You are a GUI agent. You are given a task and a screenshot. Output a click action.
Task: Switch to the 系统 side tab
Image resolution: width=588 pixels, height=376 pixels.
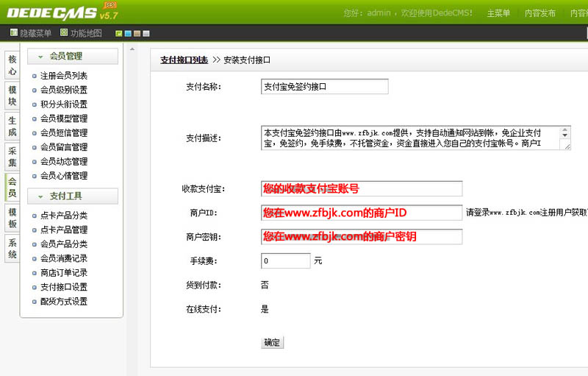(x=12, y=248)
